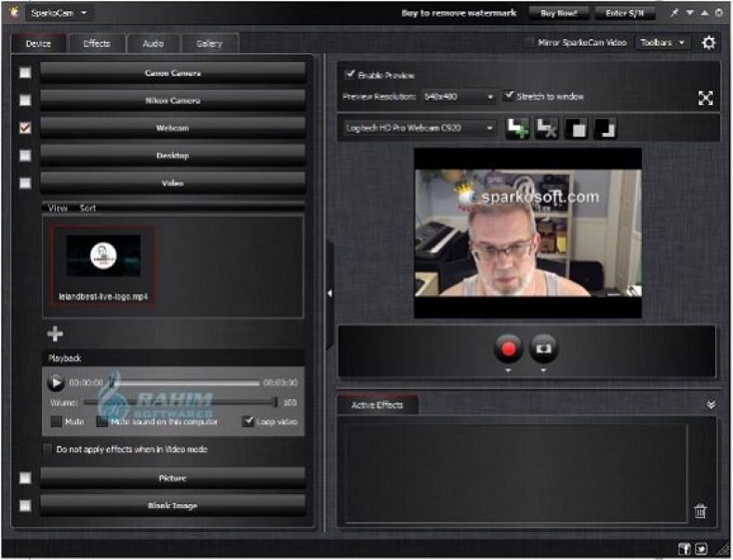Click the remove webcam source icon

pyautogui.click(x=546, y=128)
